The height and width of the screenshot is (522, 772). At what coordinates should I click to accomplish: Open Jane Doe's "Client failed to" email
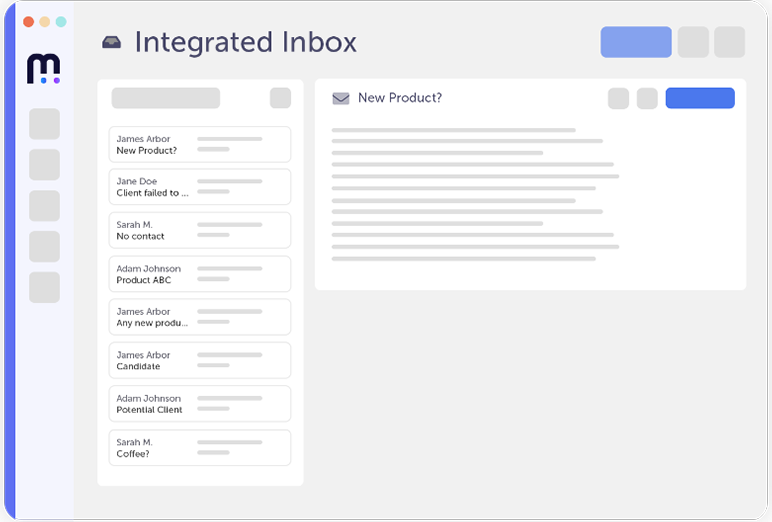click(x=199, y=187)
